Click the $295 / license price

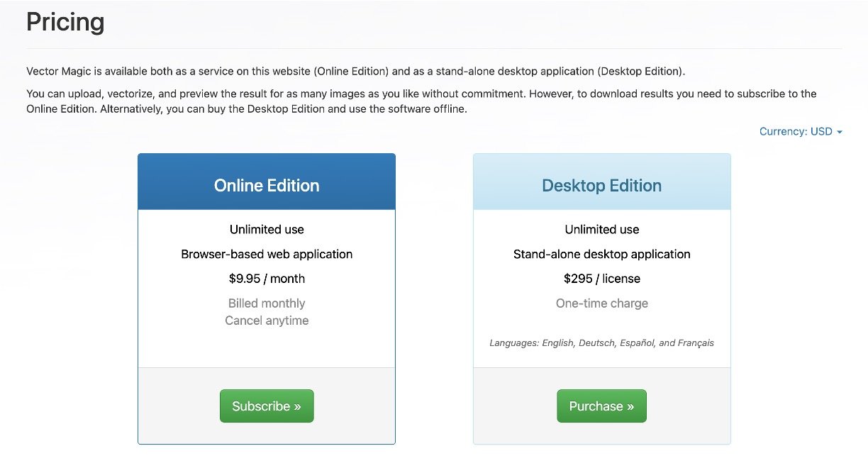(601, 279)
